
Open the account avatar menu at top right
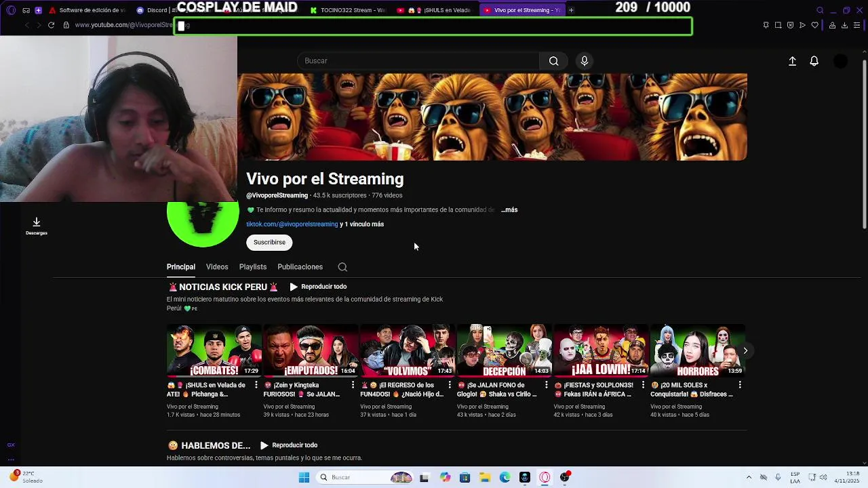click(x=840, y=61)
